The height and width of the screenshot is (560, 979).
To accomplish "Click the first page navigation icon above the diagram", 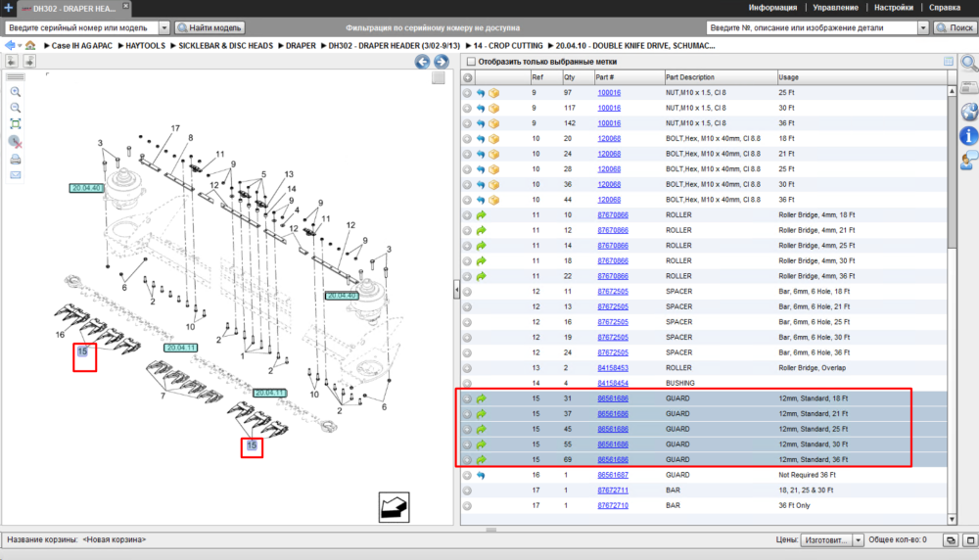I will 12,61.
